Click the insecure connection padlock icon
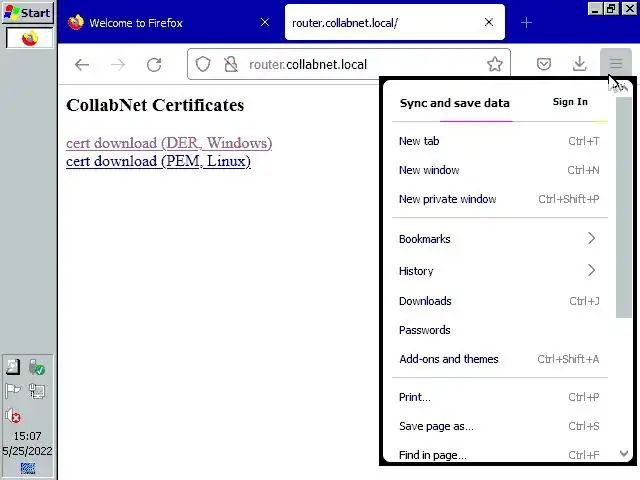The height and width of the screenshot is (480, 640). [x=231, y=64]
